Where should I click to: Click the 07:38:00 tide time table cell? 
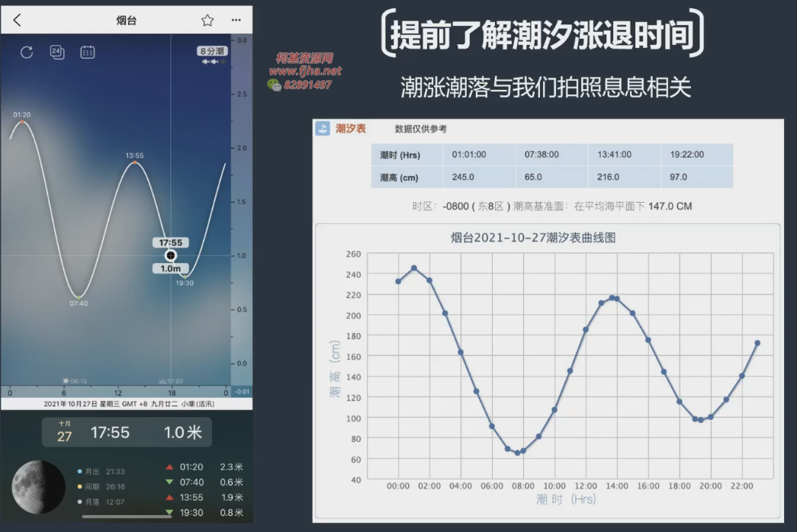(x=542, y=155)
